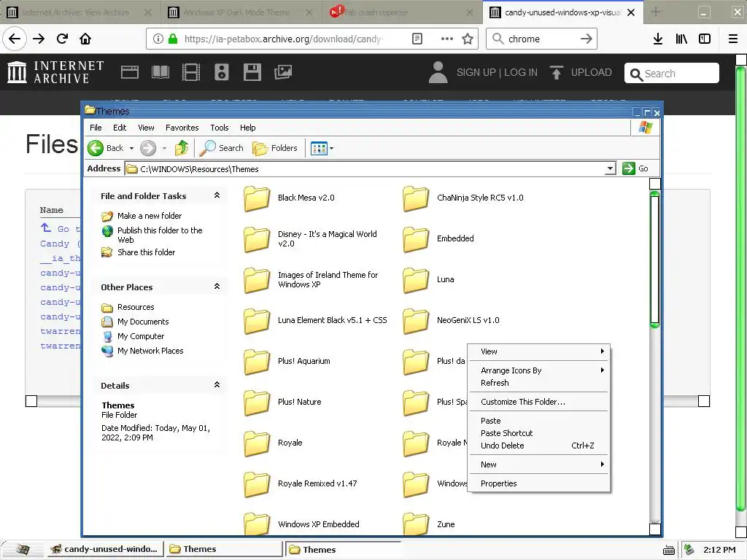The image size is (747, 560).
Task: Open the Black Mesa v2.0 folder
Action: click(x=289, y=198)
